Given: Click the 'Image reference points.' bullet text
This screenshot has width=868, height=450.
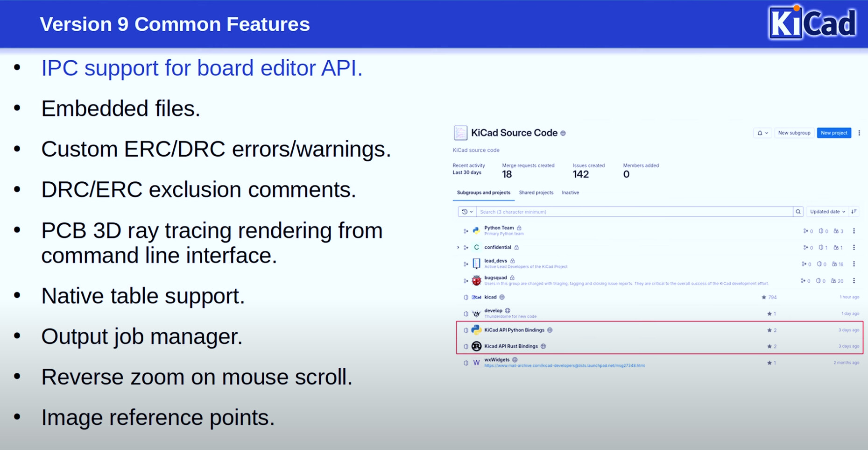Looking at the screenshot, I should [x=158, y=417].
